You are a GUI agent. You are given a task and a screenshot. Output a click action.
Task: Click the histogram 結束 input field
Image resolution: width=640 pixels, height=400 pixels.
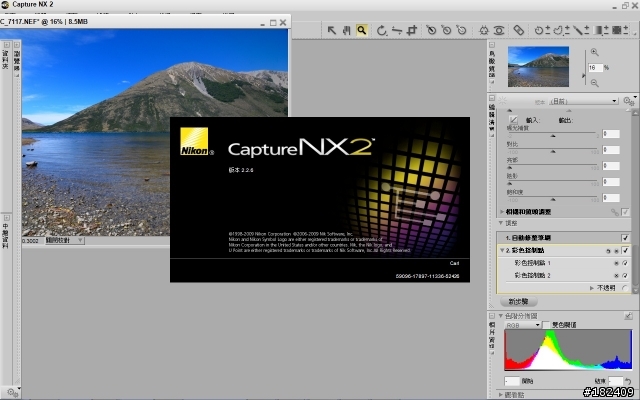616,381
